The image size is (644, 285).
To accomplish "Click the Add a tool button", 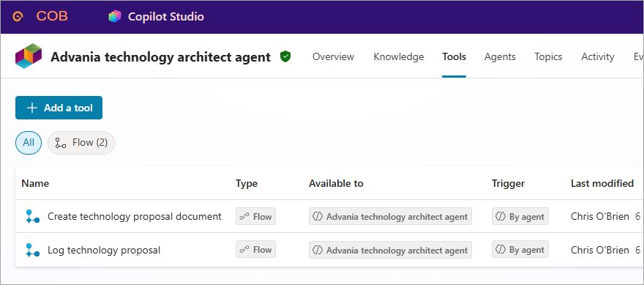I will click(x=59, y=108).
